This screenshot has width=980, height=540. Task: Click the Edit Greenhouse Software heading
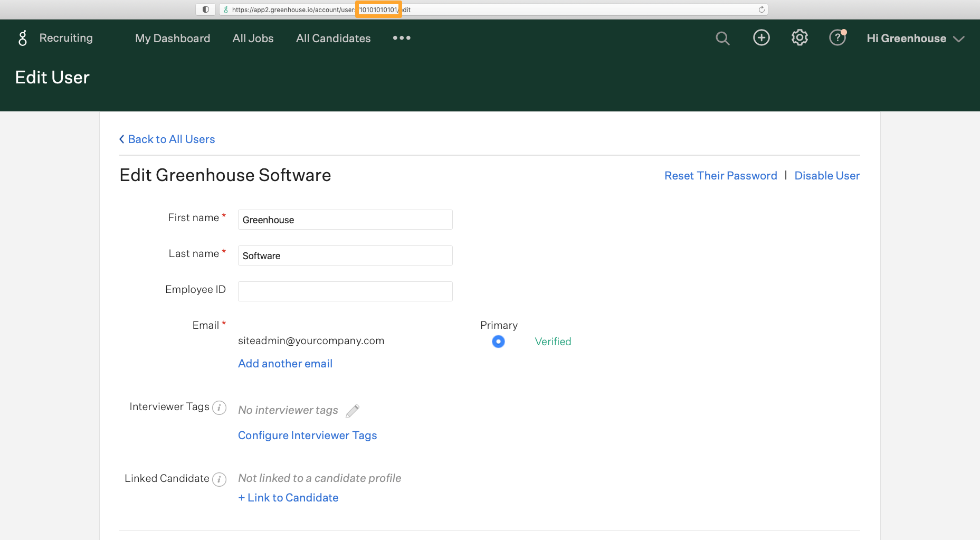[x=225, y=175]
